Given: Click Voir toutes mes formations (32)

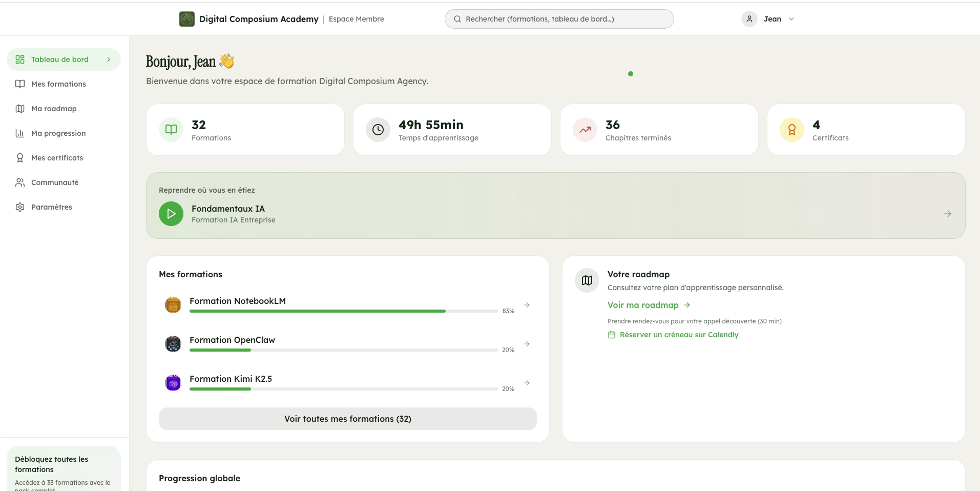Looking at the screenshot, I should (347, 419).
